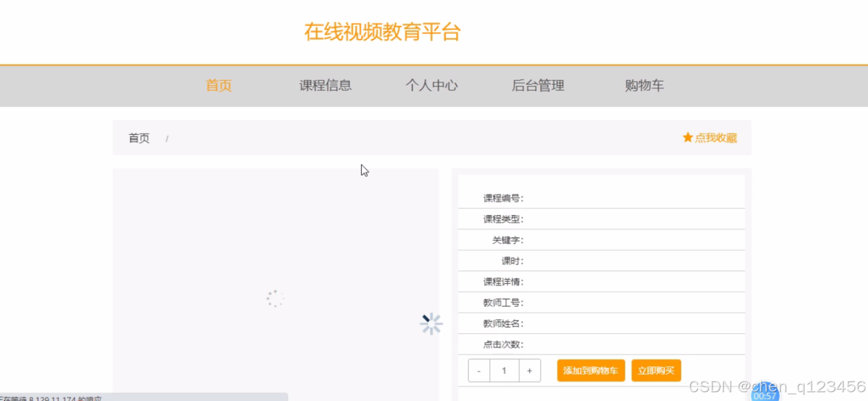Select the 首页 tab in the navigation bar
868x401 pixels.
click(x=218, y=85)
